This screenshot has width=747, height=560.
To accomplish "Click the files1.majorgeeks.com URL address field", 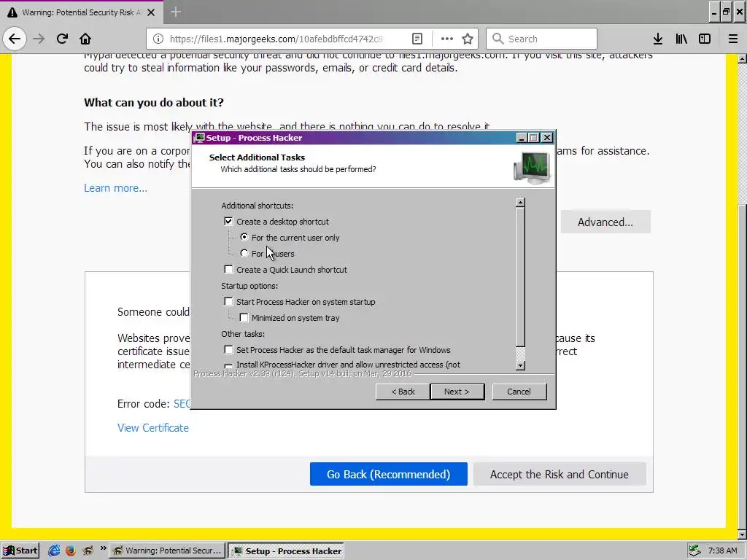I will tap(276, 39).
